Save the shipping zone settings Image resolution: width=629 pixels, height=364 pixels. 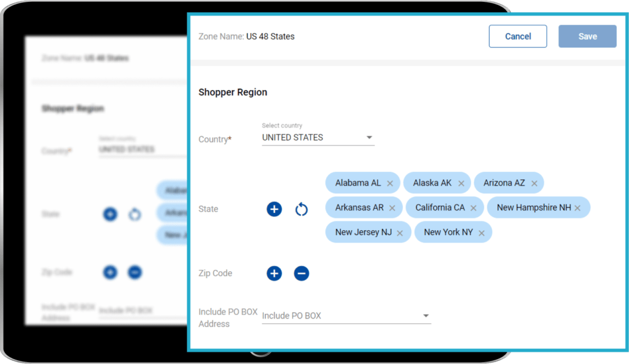click(587, 36)
